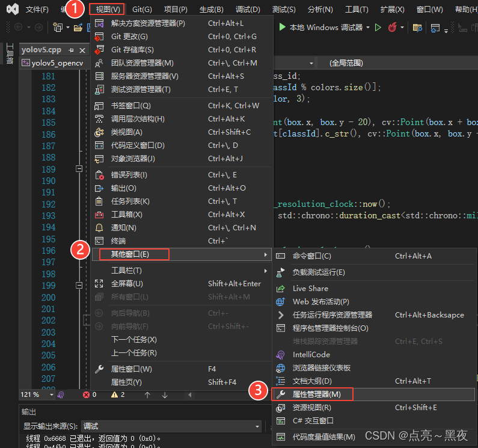Close the yolov5.cpp tab

pyautogui.click(x=82, y=51)
